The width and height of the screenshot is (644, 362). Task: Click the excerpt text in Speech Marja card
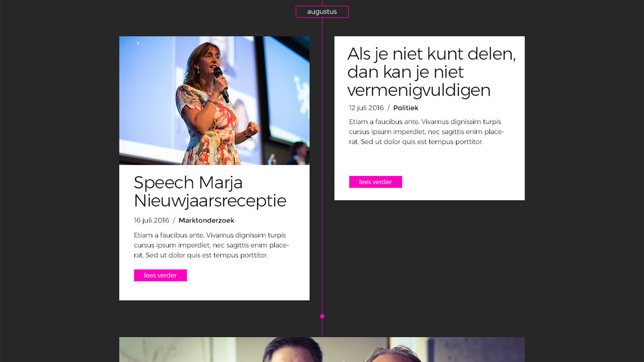pyautogui.click(x=211, y=245)
